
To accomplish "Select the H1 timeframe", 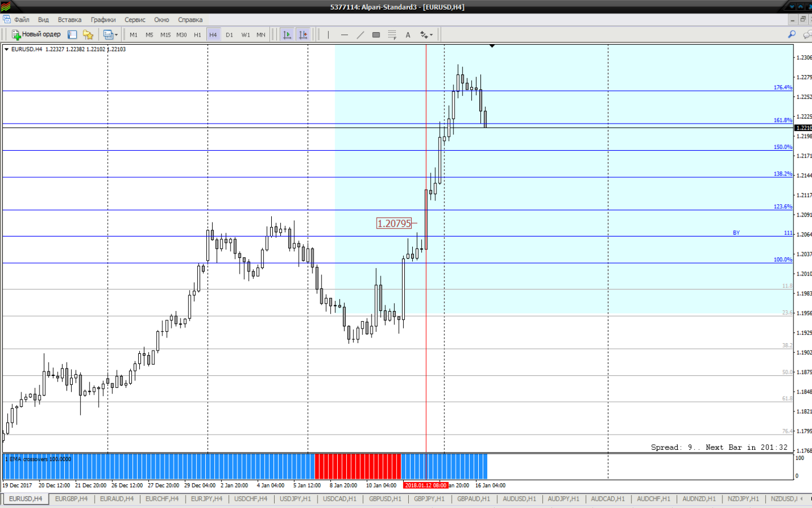I will pos(197,35).
